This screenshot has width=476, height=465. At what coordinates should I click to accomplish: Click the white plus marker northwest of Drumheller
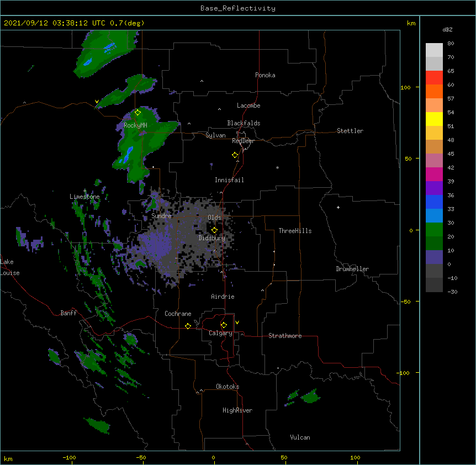(338, 207)
